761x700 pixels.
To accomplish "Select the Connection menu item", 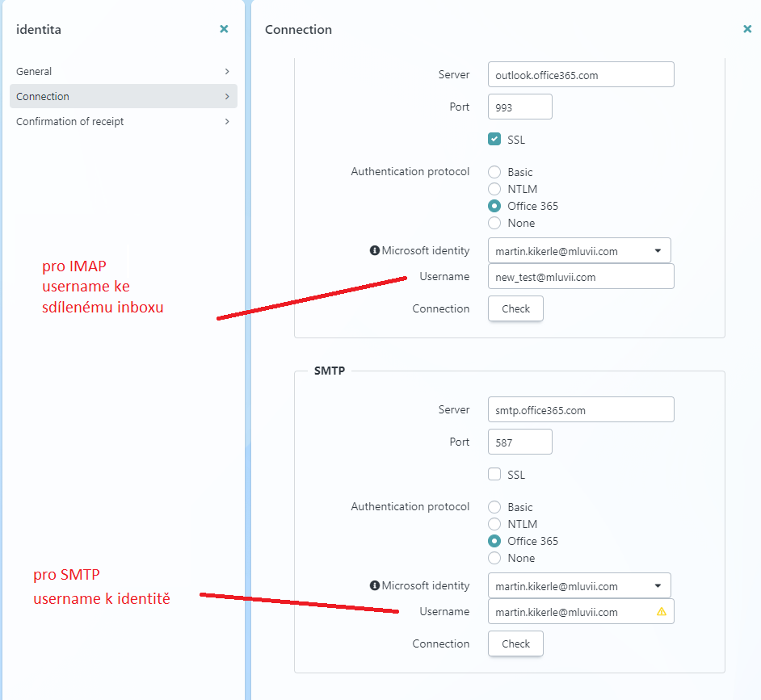I will tap(43, 96).
